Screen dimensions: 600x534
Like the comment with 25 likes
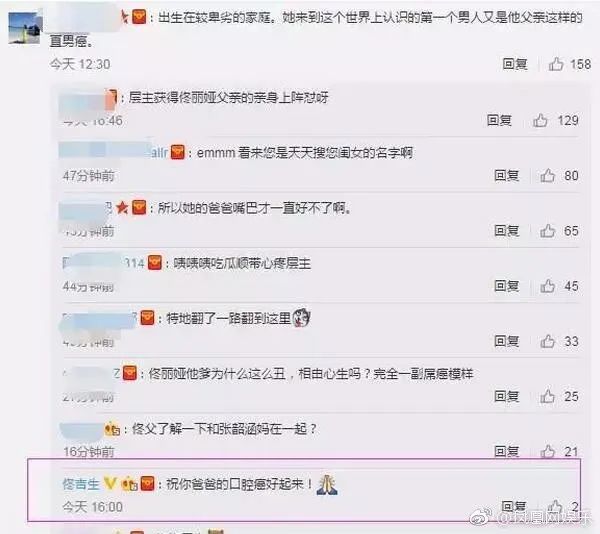pos(548,396)
